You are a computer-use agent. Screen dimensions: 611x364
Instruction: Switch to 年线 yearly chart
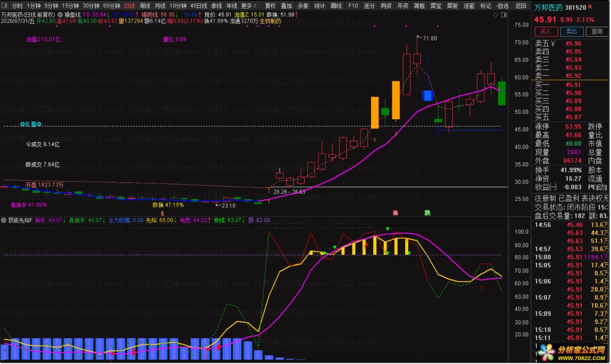[x=232, y=6]
